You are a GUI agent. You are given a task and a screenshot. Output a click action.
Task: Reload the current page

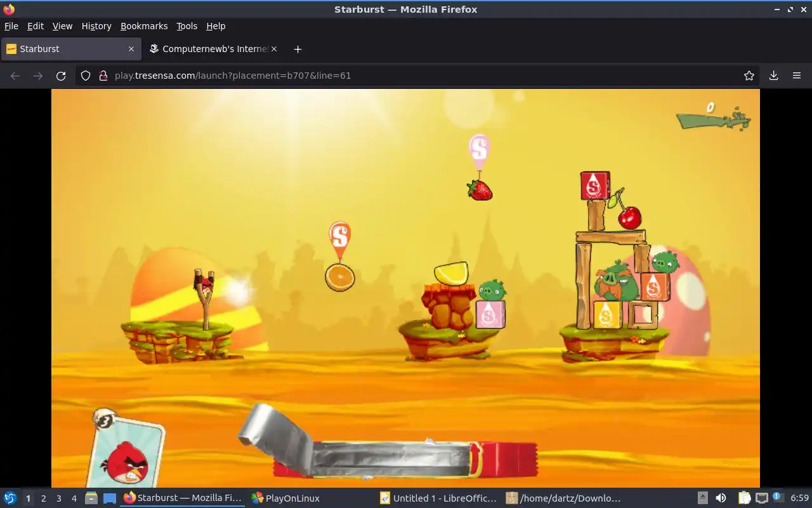61,76
